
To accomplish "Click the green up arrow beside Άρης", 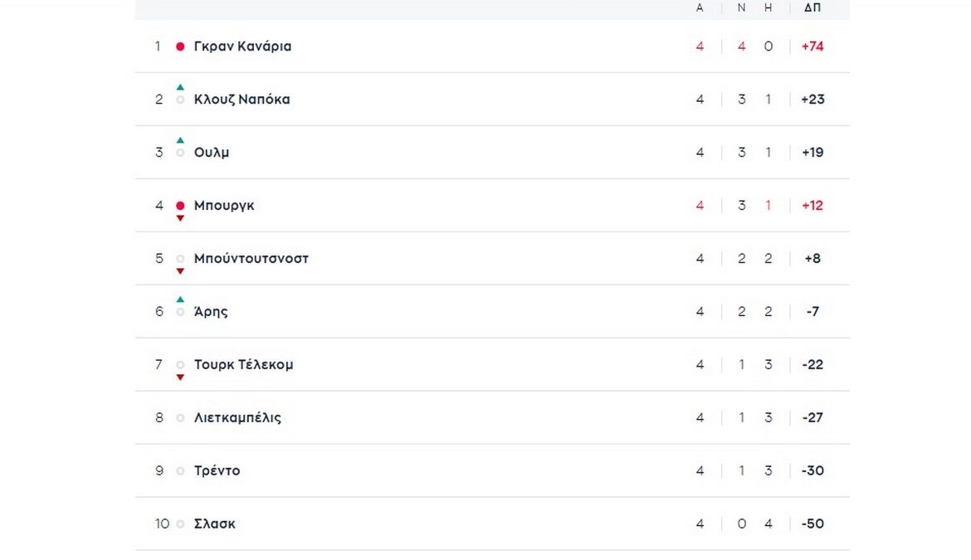I will point(180,299).
